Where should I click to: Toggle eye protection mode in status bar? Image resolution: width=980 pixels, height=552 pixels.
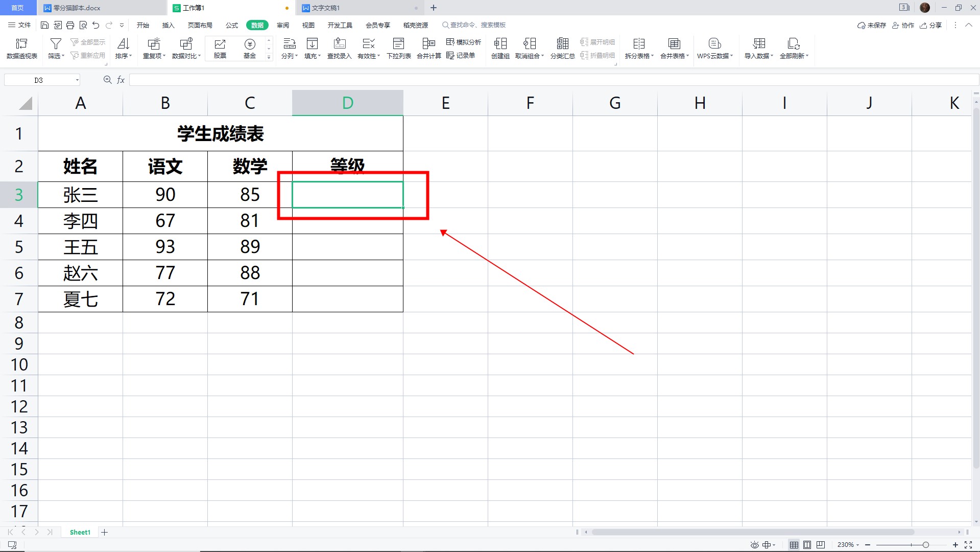[x=754, y=545]
